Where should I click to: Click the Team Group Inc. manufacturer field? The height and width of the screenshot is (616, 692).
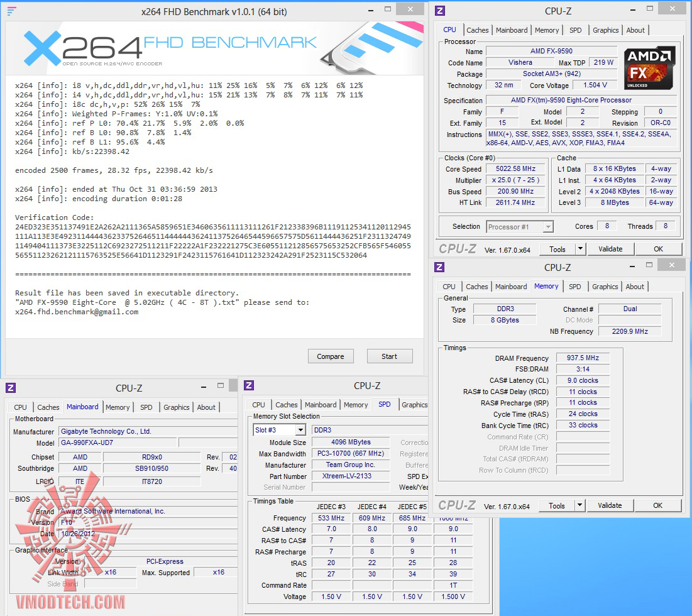click(351, 465)
